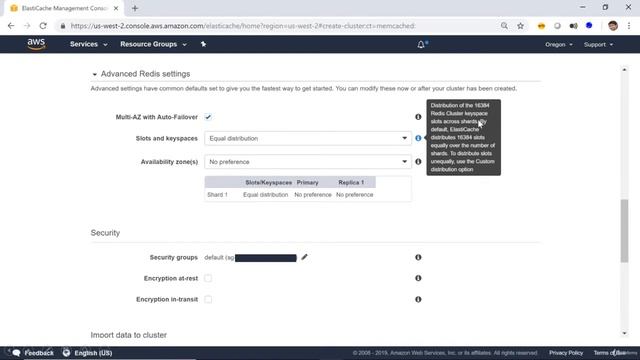Image resolution: width=640 pixels, height=360 pixels.
Task: Open the Chrome three-dot menu
Action: (x=629, y=26)
